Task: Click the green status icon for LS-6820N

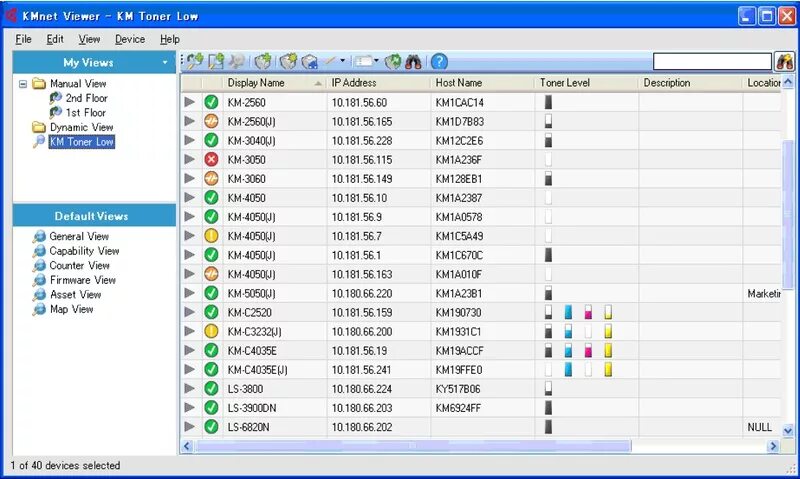Action: (211, 426)
